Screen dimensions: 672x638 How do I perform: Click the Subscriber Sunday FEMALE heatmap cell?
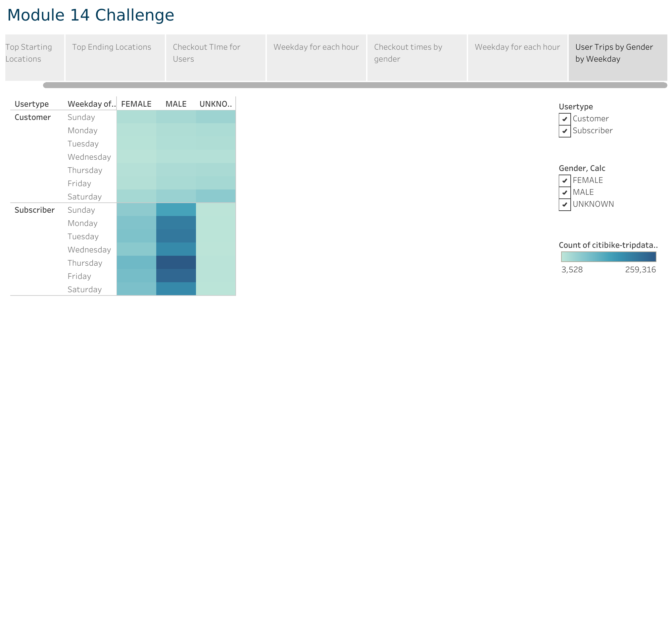136,210
